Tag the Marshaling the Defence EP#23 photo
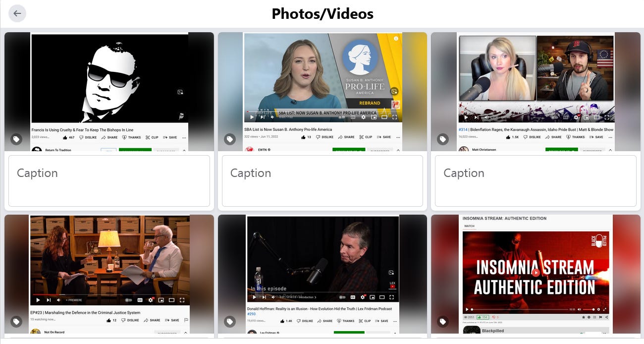Image resolution: width=644 pixels, height=344 pixels. tap(16, 322)
